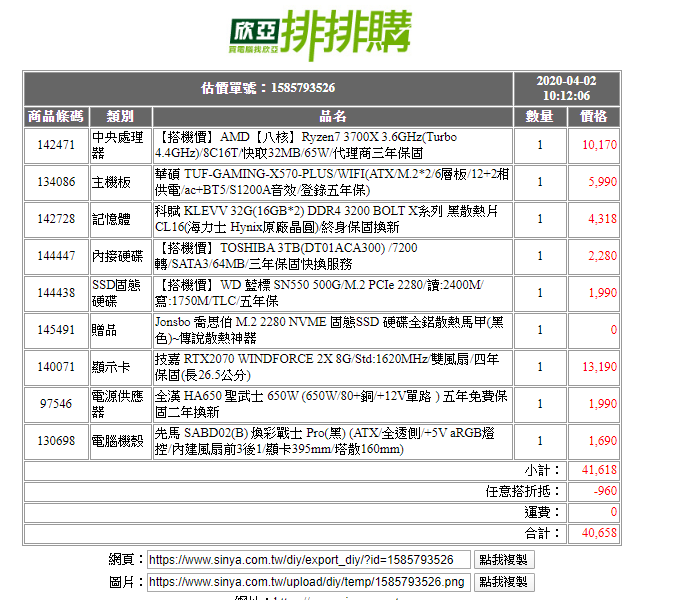Screen dimensions: 678x600
Task: Click barcode 134086 cell
Action: [56, 182]
